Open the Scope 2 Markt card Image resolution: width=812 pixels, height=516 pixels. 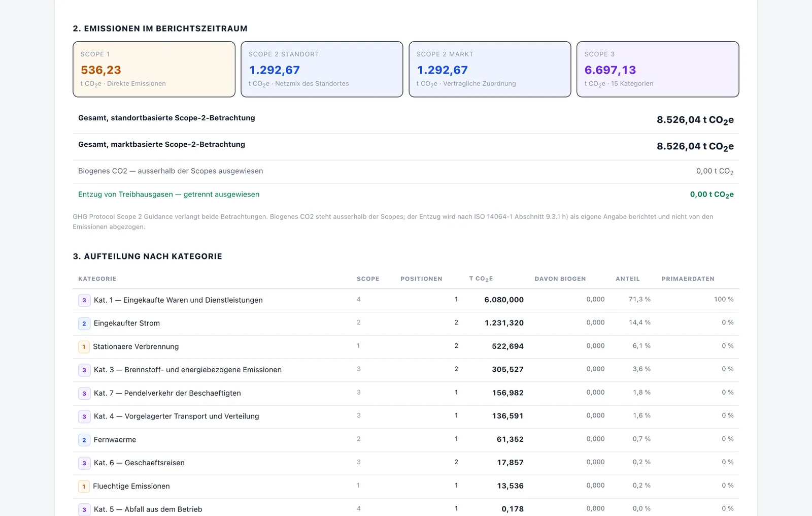tap(490, 69)
